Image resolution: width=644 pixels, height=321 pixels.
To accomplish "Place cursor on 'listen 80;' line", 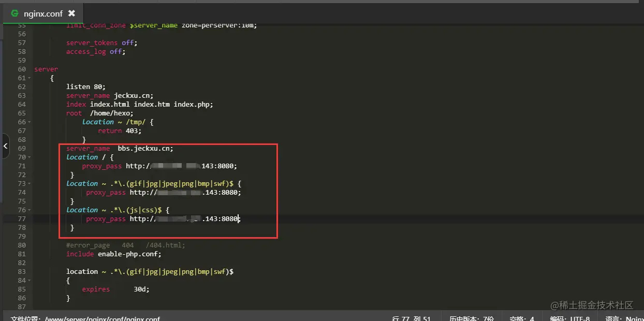I will (86, 87).
